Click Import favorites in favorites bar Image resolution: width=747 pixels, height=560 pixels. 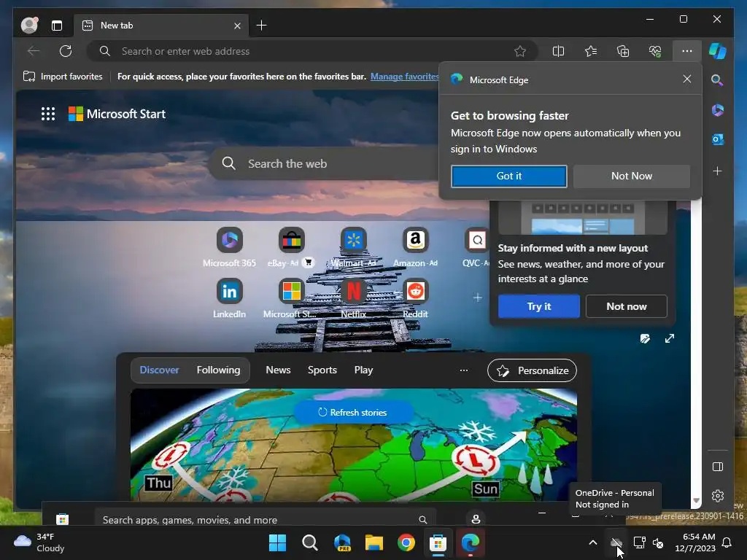click(x=63, y=76)
